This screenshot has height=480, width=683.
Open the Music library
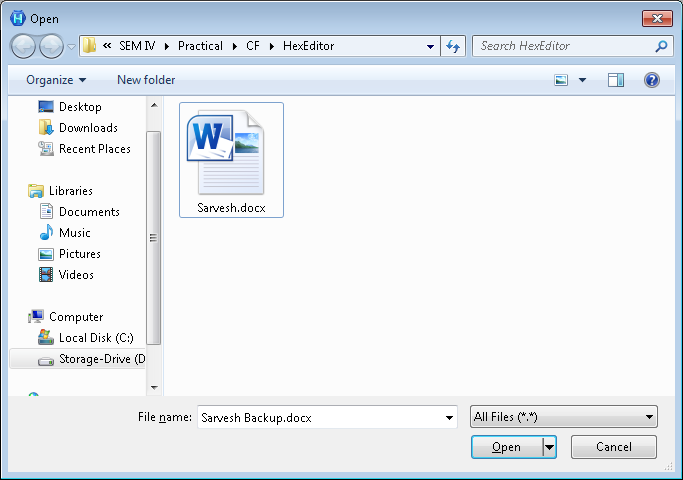click(76, 233)
